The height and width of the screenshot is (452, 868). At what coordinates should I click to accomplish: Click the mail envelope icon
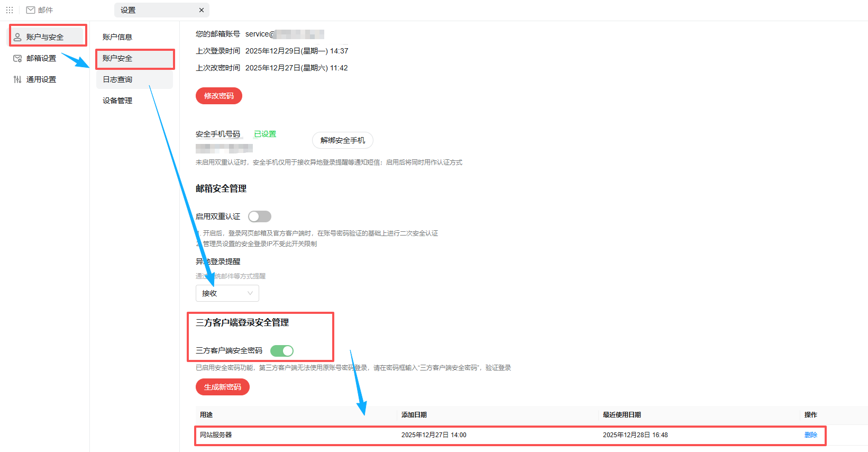coord(31,10)
